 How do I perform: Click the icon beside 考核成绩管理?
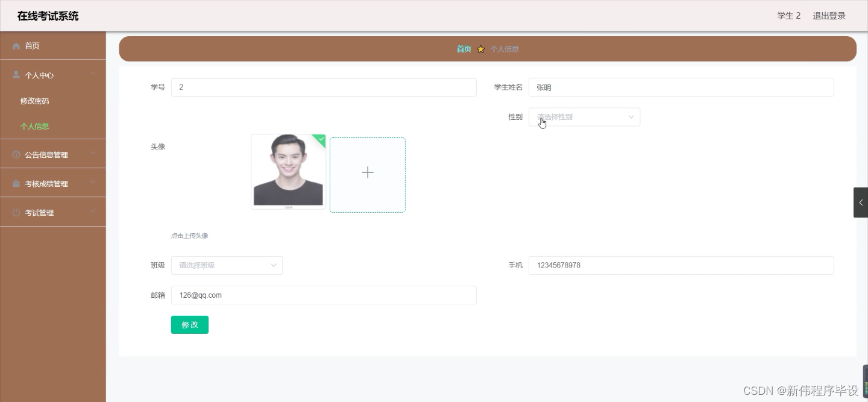pos(16,184)
